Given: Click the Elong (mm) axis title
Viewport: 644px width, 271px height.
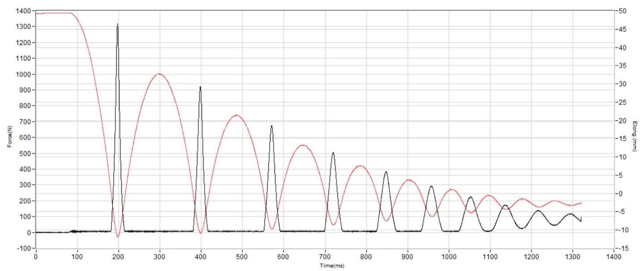Looking at the screenshot, I should (635, 136).
